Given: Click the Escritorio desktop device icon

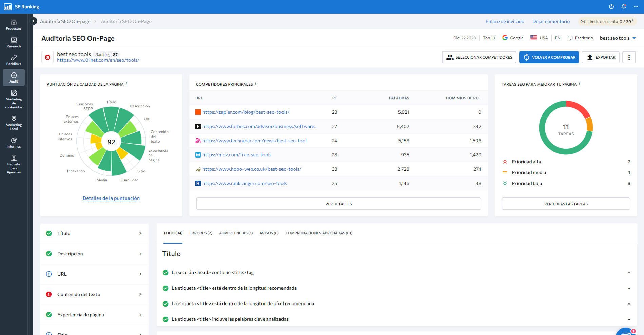Looking at the screenshot, I should (x=570, y=38).
